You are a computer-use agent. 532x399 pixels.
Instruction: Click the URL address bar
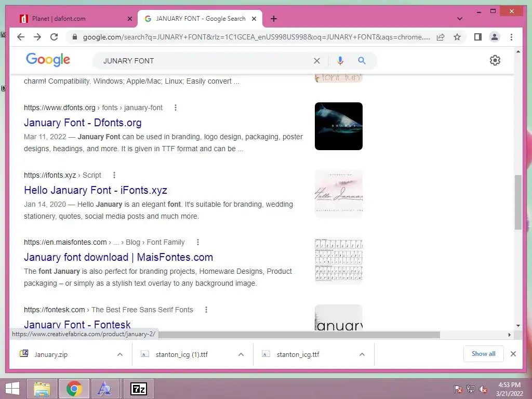click(256, 37)
